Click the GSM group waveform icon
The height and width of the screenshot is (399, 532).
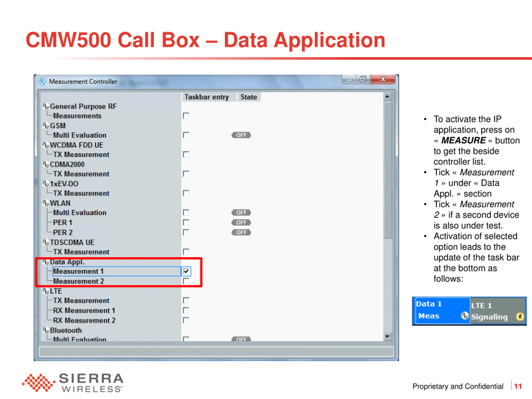(x=46, y=126)
